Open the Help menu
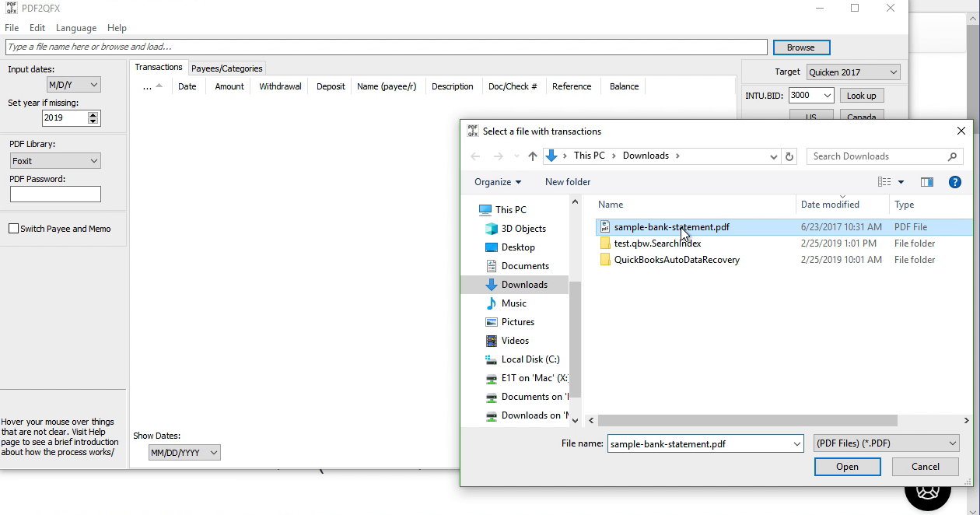 click(117, 28)
